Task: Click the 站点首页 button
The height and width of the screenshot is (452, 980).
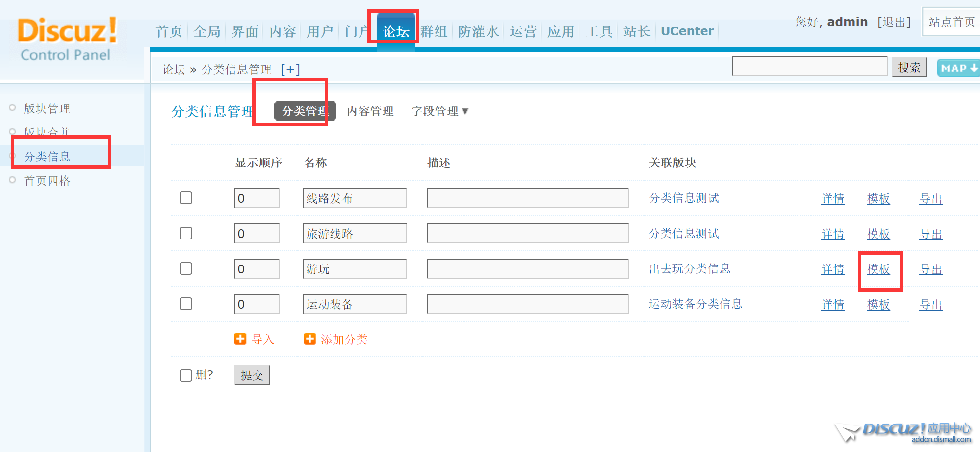Action: point(952,22)
